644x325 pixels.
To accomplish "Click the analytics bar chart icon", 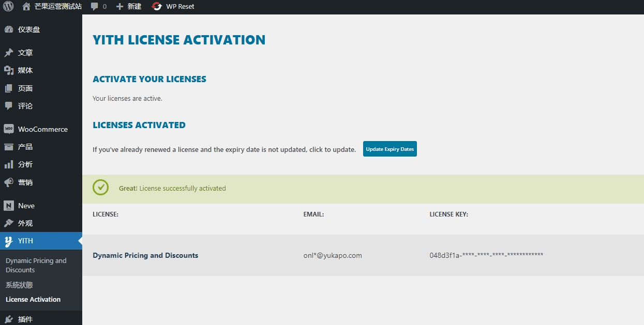I will (9, 164).
